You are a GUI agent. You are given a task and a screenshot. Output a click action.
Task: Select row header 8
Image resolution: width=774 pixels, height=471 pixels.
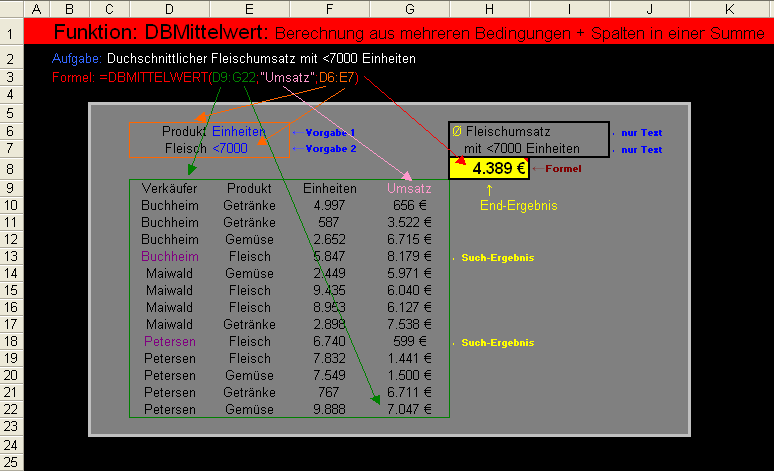point(11,169)
